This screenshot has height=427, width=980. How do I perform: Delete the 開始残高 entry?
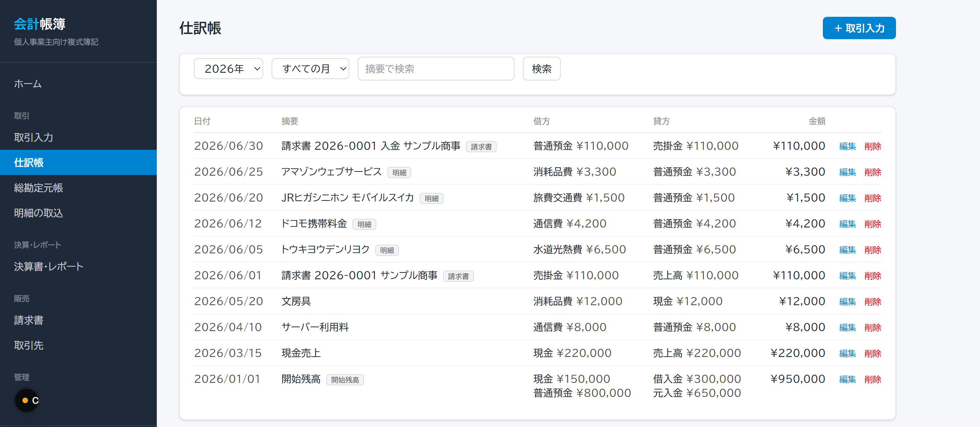point(873,379)
